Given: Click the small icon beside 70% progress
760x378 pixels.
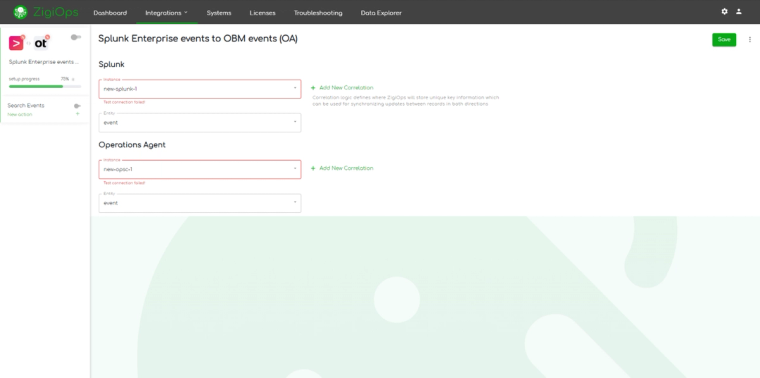Looking at the screenshot, I should point(73,79).
